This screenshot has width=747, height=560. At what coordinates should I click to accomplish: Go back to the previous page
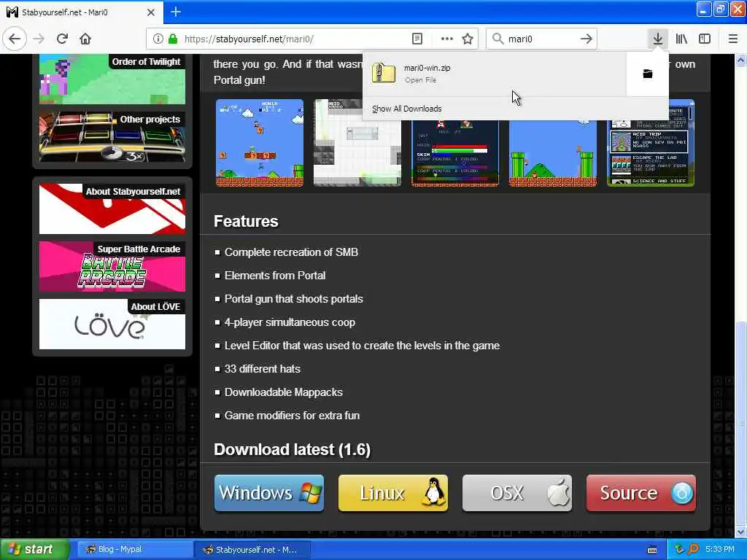tap(15, 39)
